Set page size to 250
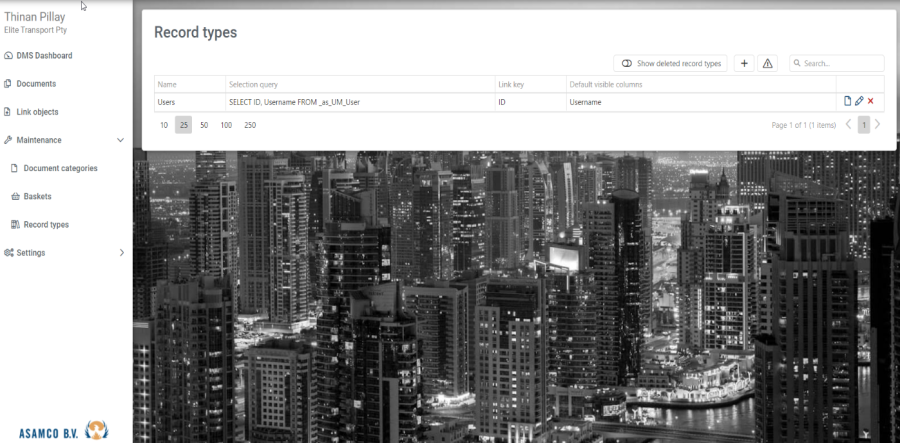This screenshot has width=900, height=443. tap(250, 125)
